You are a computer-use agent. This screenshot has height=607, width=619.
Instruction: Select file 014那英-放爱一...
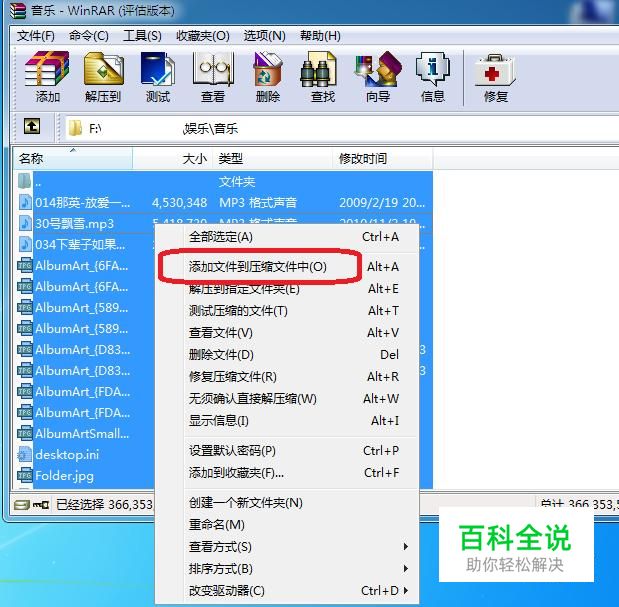[x=82, y=202]
